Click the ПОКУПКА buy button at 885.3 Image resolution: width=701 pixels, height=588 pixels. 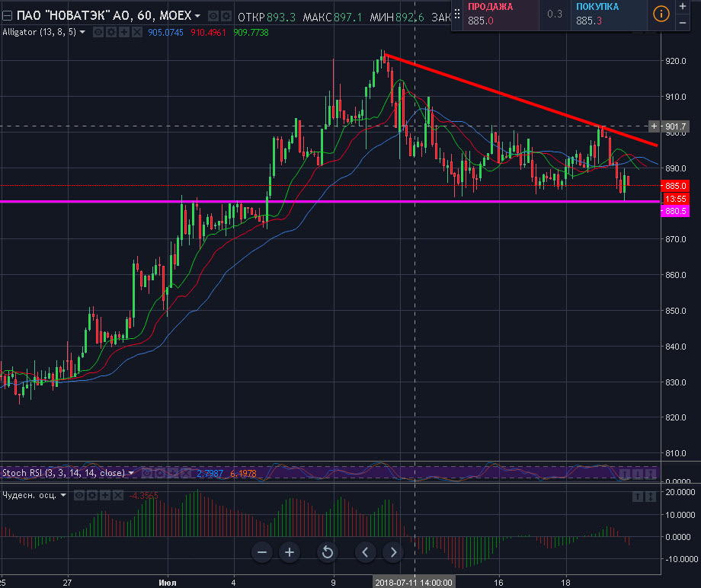tap(609, 14)
